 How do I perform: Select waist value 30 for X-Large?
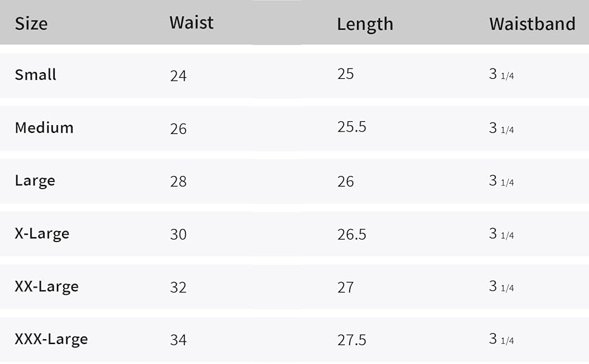(179, 234)
